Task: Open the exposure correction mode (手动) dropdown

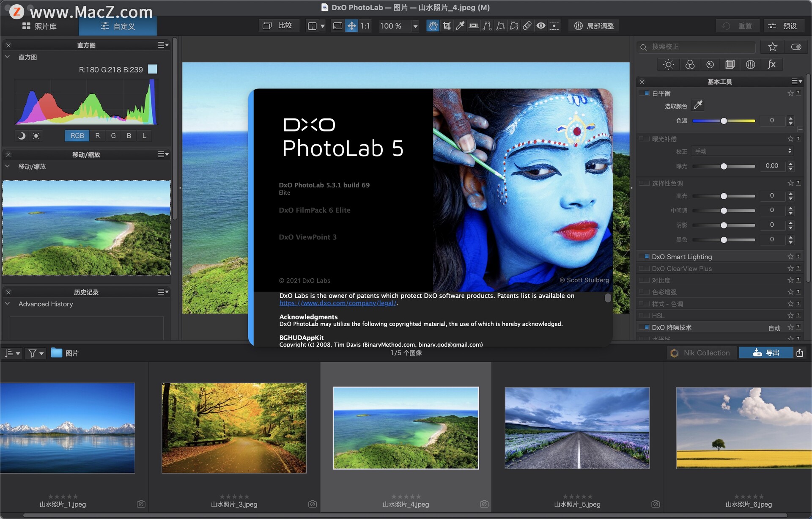Action: [743, 151]
